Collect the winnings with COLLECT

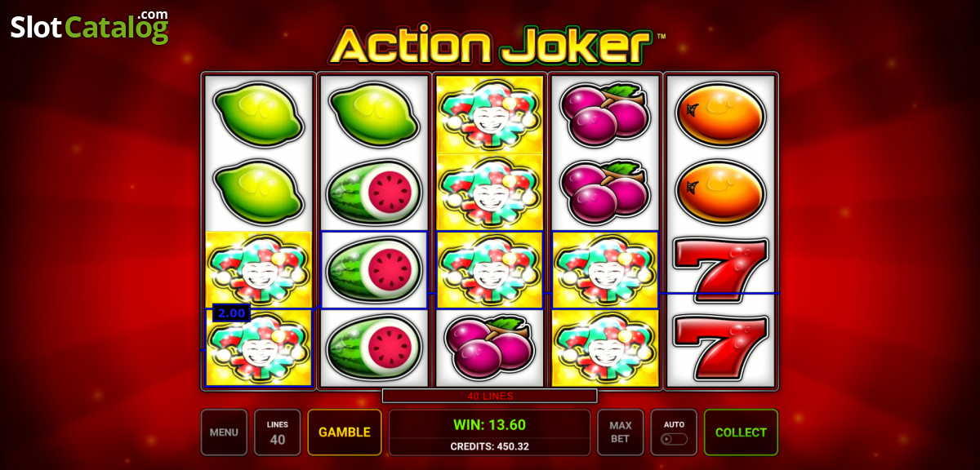pos(741,432)
